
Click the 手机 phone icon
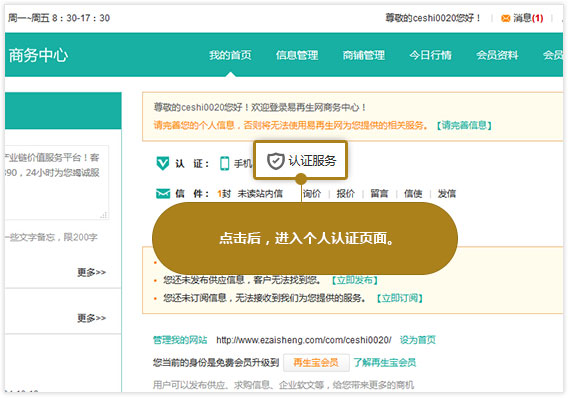[x=225, y=163]
